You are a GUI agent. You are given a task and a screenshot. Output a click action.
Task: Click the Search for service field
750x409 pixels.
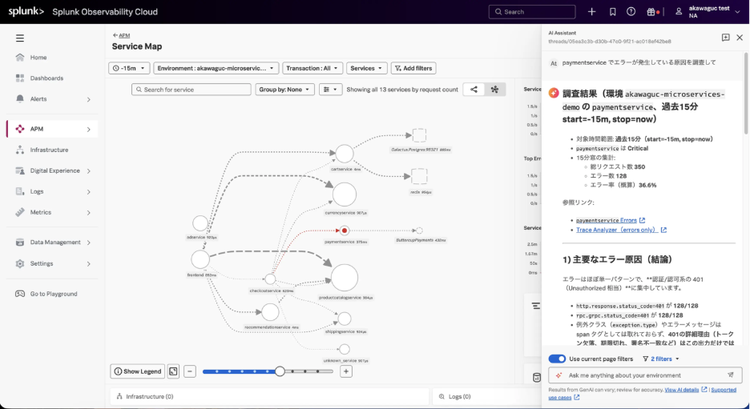pyautogui.click(x=191, y=89)
